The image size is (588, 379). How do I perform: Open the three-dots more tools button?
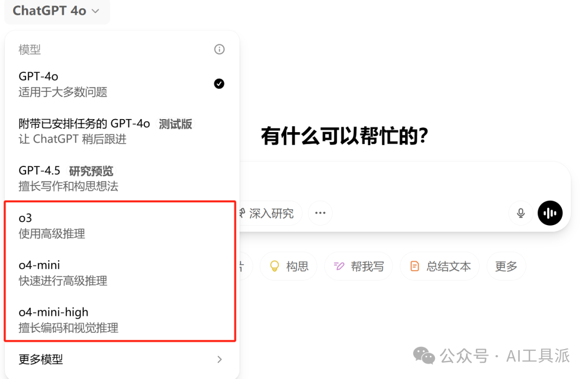[320, 213]
